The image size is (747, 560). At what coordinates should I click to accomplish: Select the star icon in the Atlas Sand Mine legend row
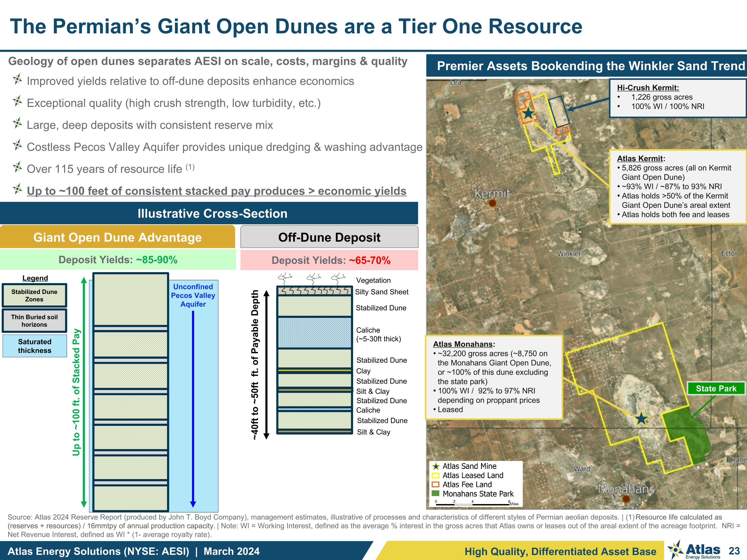pos(436,466)
